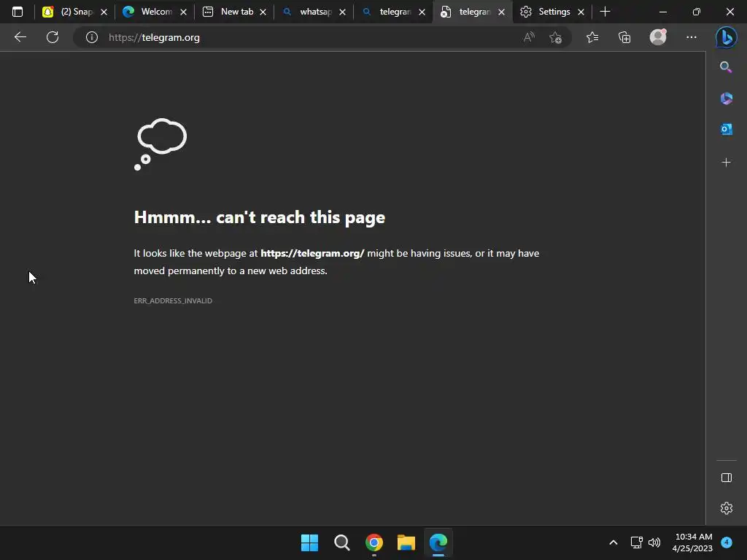
Task: Open Microsoft 365 in sidebar
Action: pos(726,98)
